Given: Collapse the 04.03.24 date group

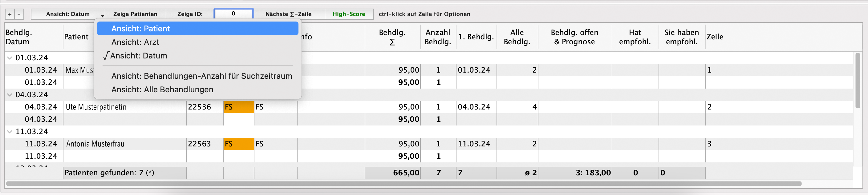Looking at the screenshot, I should click(10, 95).
